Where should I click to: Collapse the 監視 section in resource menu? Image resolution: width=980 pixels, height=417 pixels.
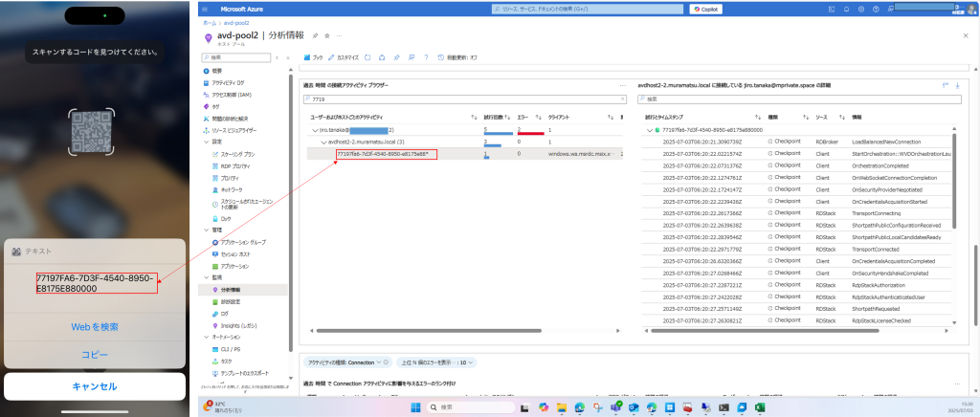click(207, 277)
